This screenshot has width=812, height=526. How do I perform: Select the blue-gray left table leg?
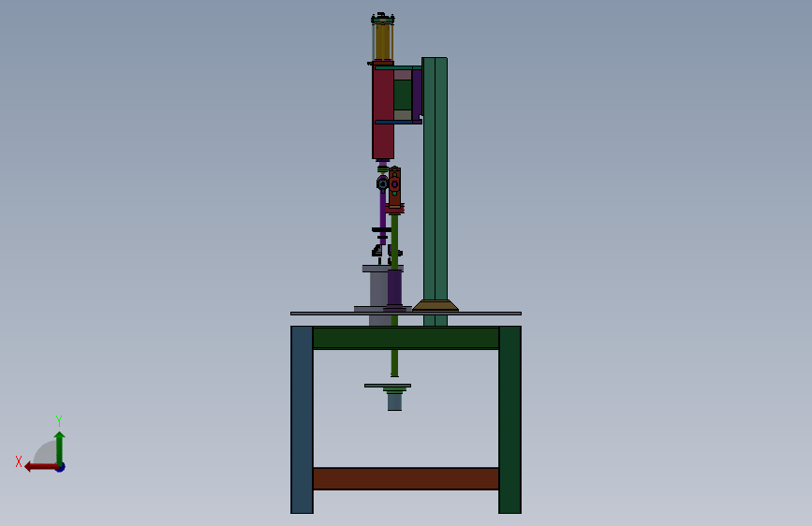(x=302, y=419)
